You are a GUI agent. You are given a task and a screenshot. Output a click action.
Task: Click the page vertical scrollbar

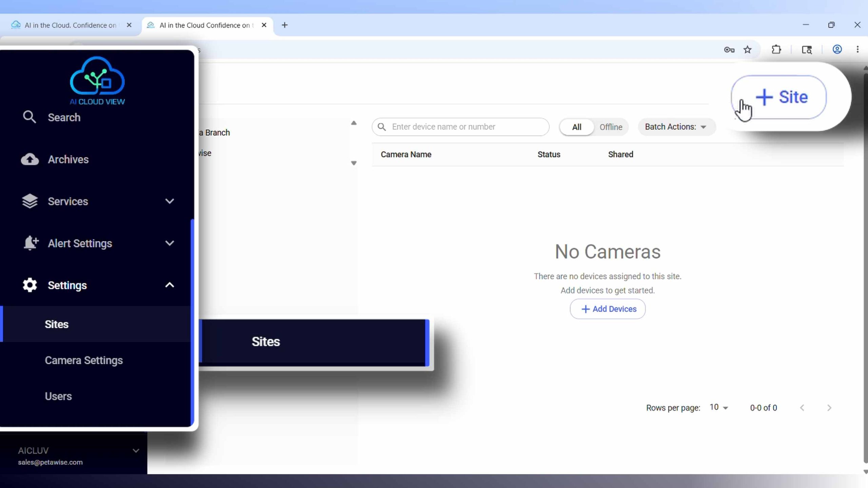(865, 268)
